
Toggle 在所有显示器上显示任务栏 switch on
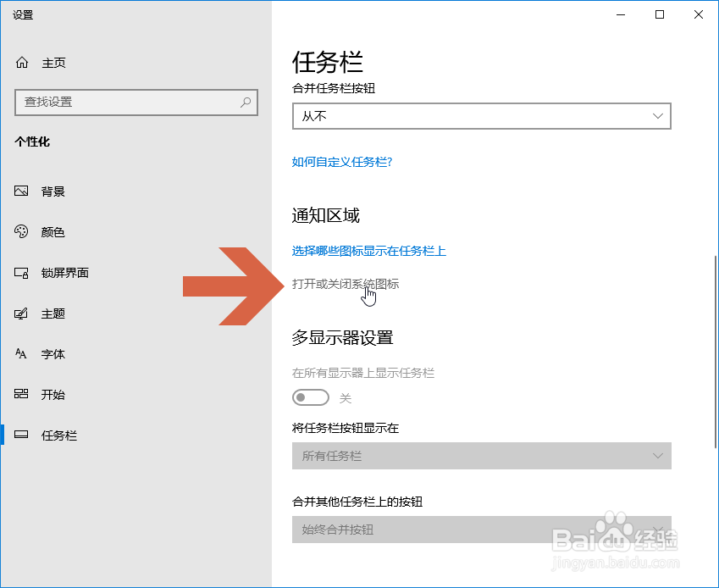tap(310, 397)
